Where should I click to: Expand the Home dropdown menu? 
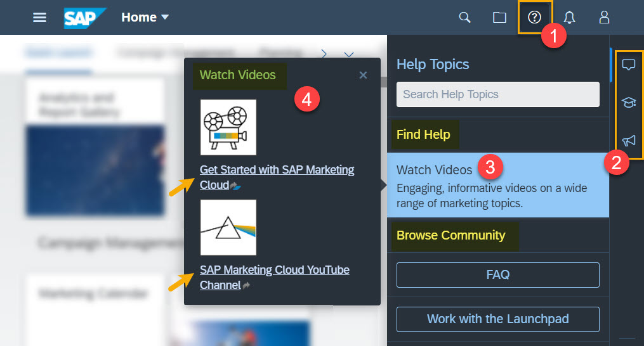[x=145, y=17]
